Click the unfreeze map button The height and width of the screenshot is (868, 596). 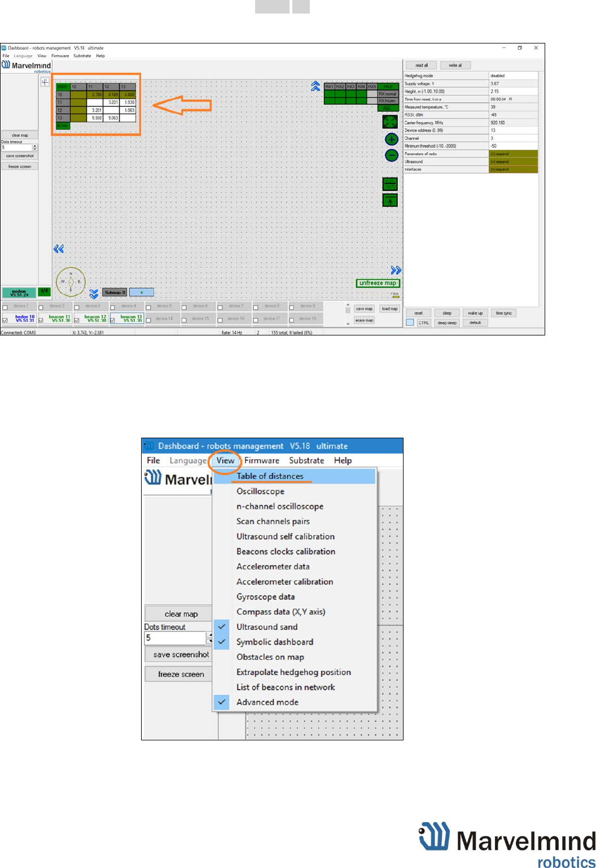378,283
